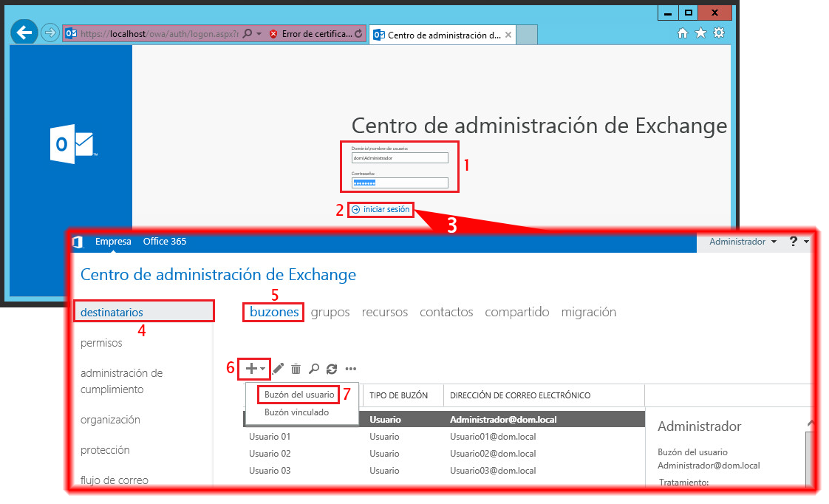Open the more options ellipsis icon
Viewport: 829px width, 504px height.
tap(350, 369)
